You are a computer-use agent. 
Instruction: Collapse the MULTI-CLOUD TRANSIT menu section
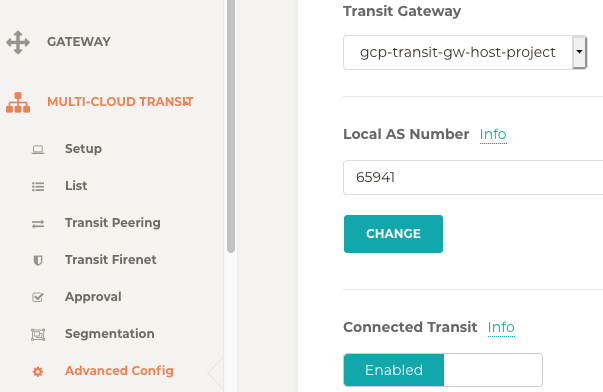pos(120,102)
